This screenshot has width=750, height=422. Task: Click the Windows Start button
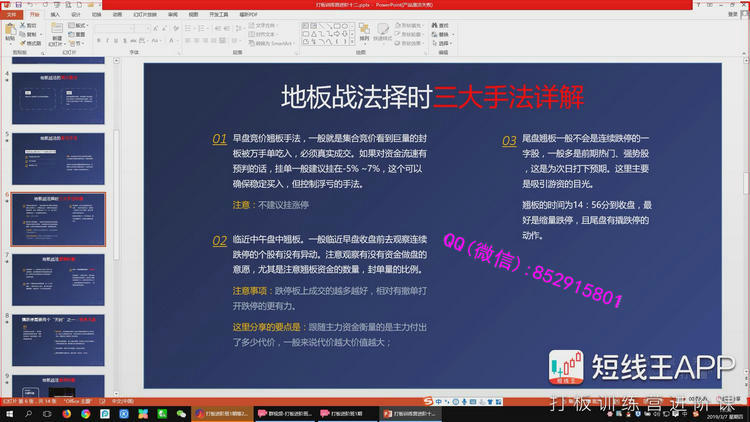tap(9, 413)
